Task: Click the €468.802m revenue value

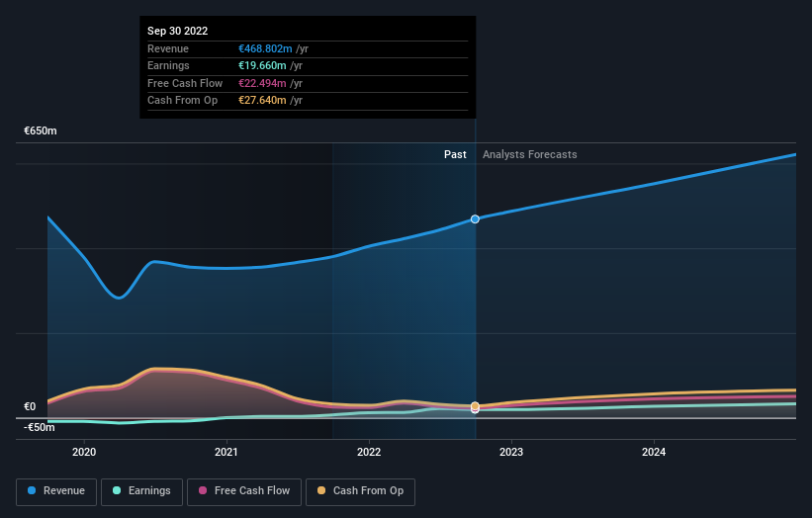Action: coord(265,48)
